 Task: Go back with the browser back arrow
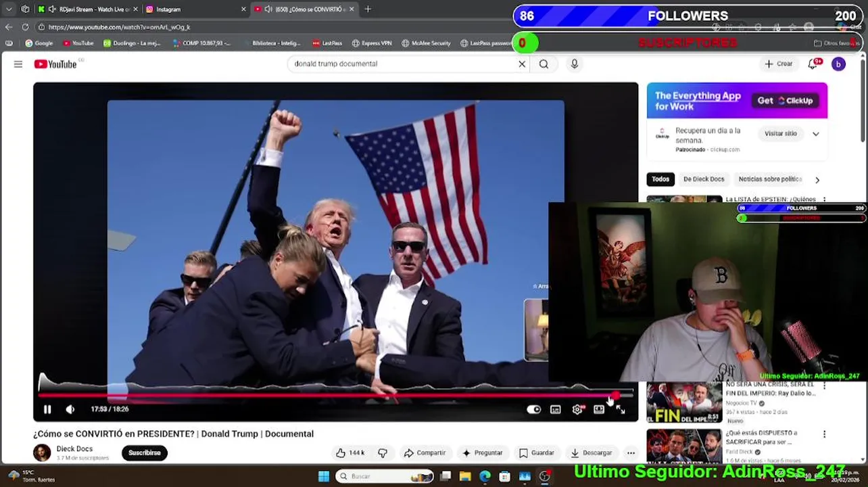click(x=9, y=27)
